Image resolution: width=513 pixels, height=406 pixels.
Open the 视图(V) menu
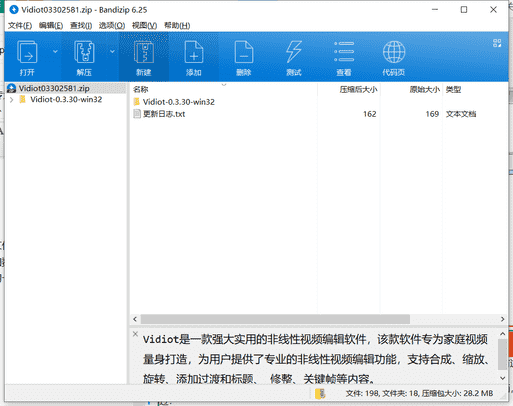(x=144, y=25)
